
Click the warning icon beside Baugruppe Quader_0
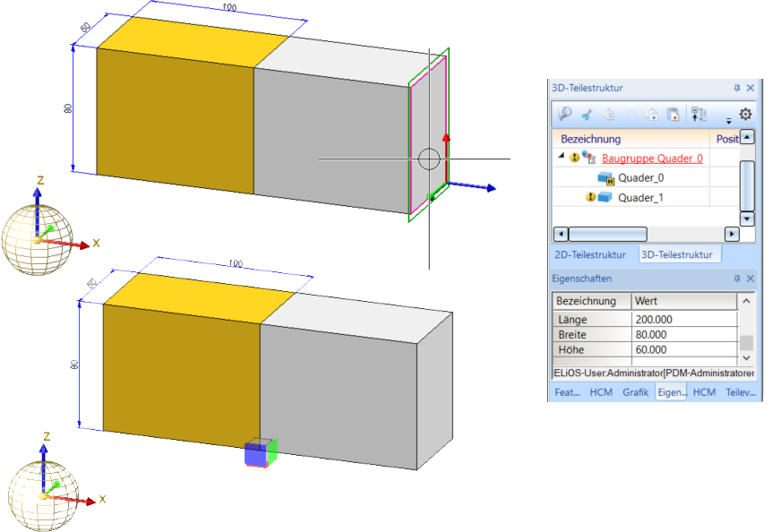pos(574,158)
